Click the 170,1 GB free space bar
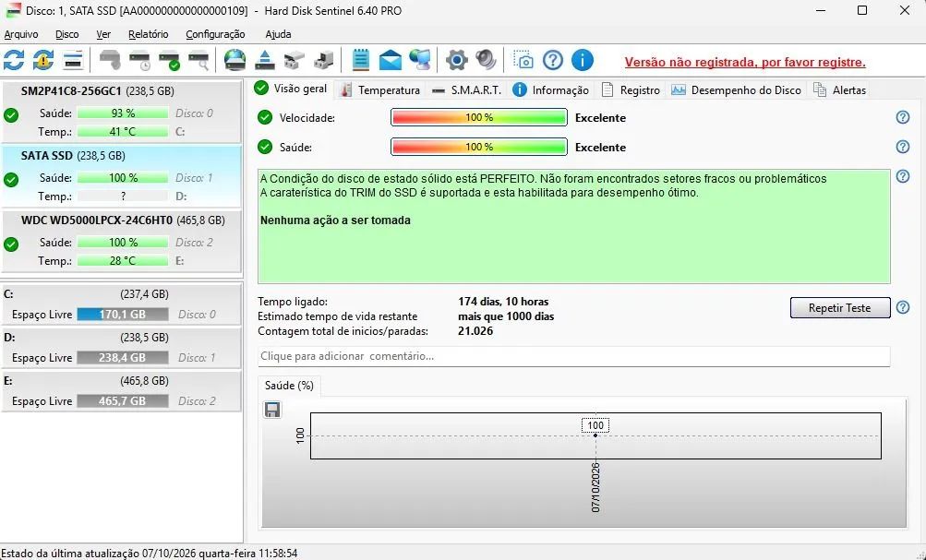Viewport: 926px width, 560px height. tap(123, 315)
